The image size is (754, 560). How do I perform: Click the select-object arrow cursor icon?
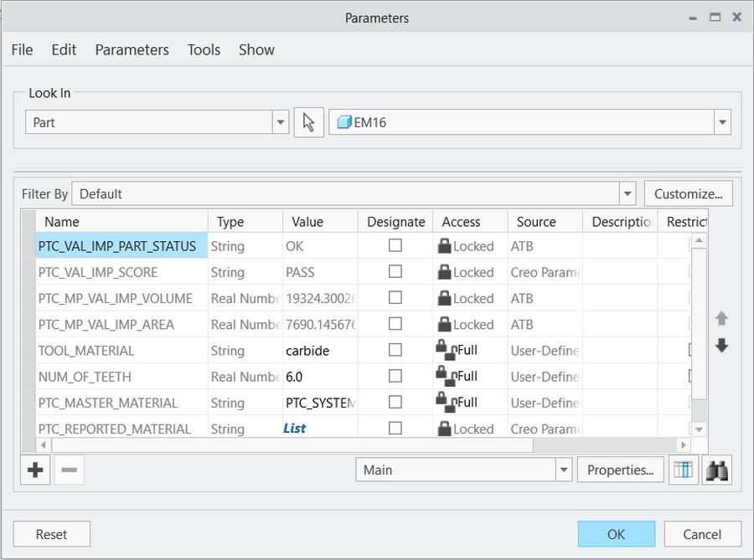pyautogui.click(x=308, y=122)
